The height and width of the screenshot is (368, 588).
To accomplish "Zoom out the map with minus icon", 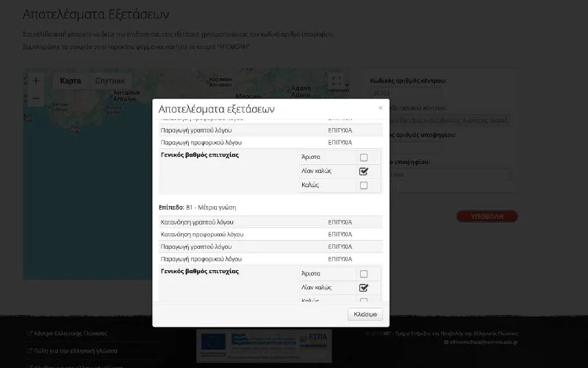I will click(x=36, y=98).
